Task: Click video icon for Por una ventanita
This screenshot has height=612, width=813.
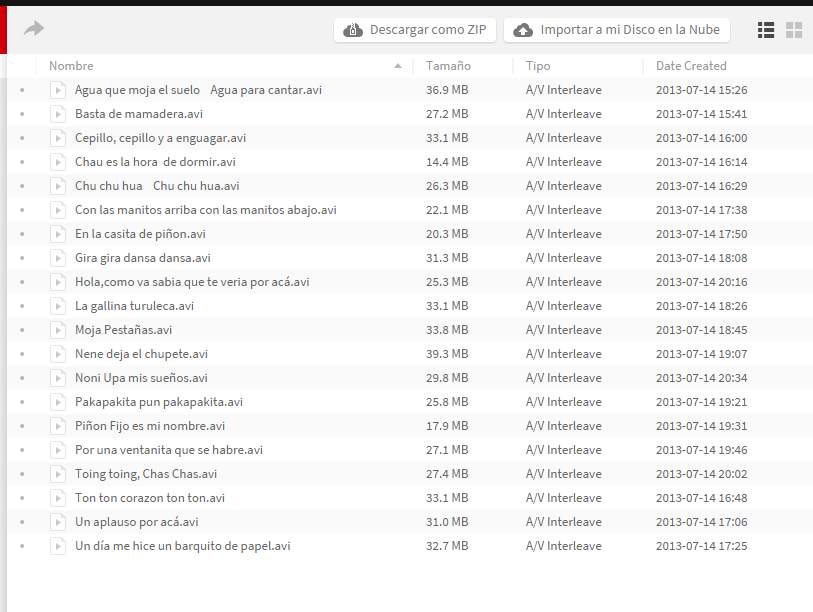Action: tap(58, 450)
